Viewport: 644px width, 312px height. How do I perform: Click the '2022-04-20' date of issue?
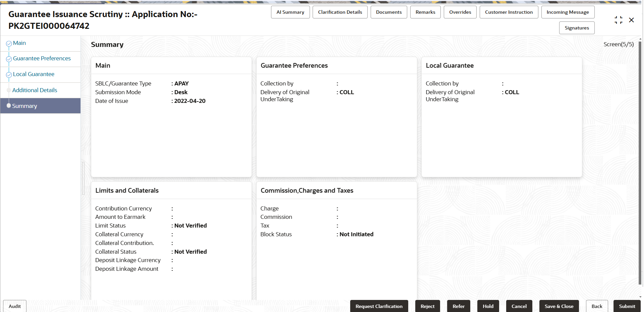190,101
